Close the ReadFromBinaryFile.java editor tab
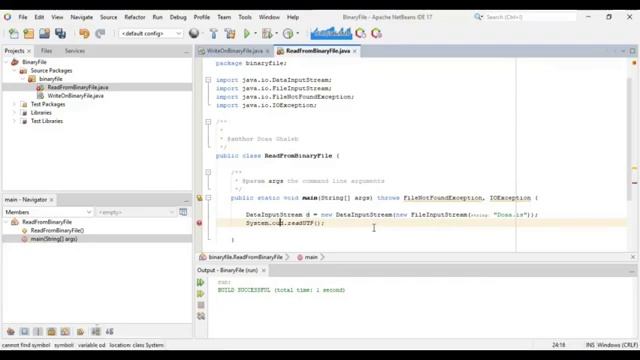640x360 pixels. (x=355, y=51)
